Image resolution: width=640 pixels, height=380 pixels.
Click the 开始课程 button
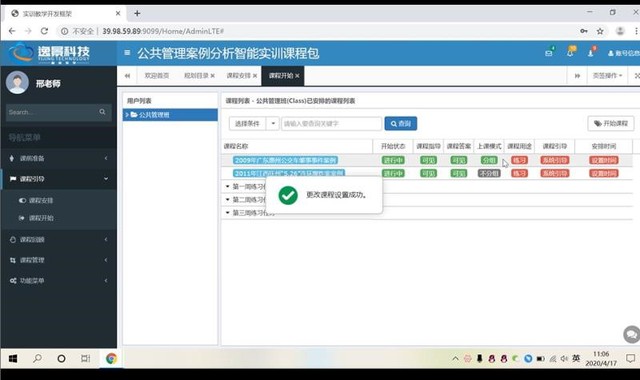(611, 123)
